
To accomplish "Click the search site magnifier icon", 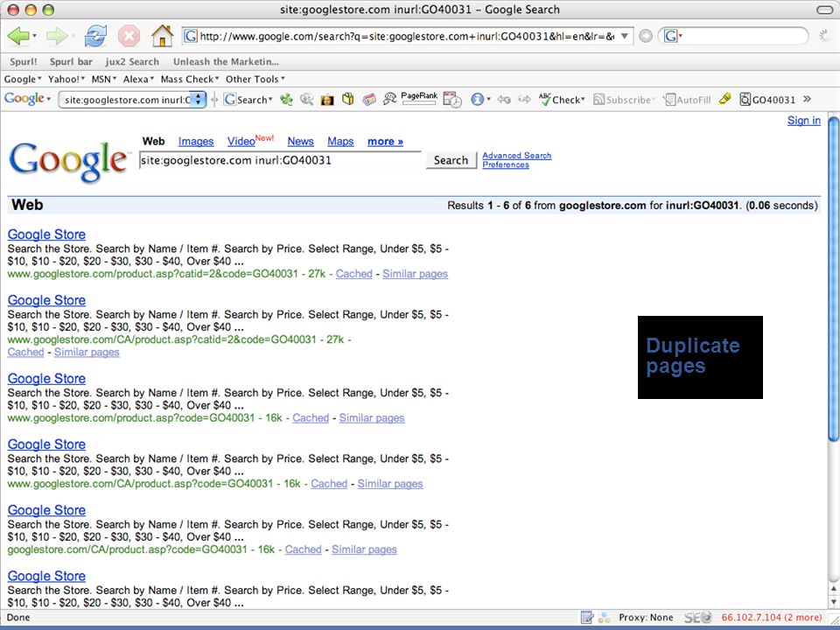I will coord(306,99).
